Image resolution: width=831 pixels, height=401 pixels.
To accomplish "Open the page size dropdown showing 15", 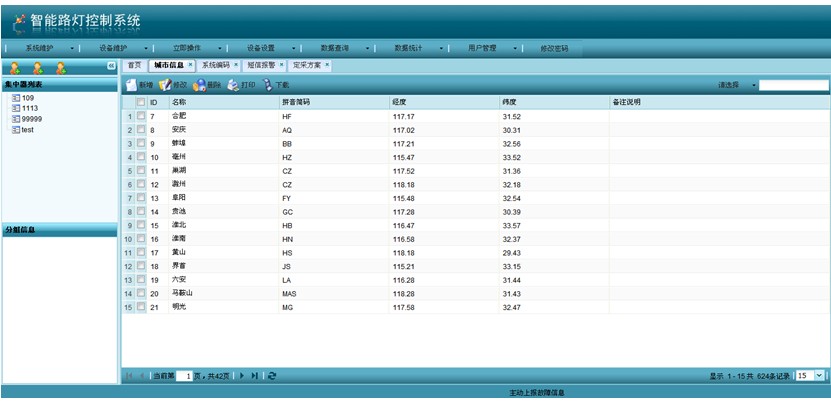I will pyautogui.click(x=820, y=375).
